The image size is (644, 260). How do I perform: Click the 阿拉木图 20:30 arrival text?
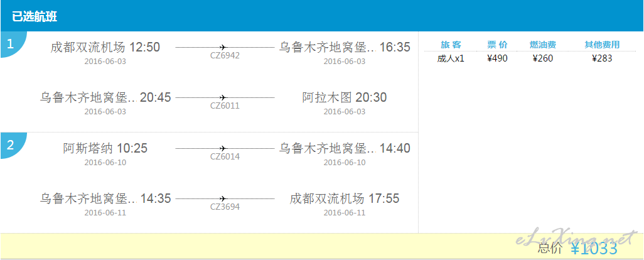(345, 98)
